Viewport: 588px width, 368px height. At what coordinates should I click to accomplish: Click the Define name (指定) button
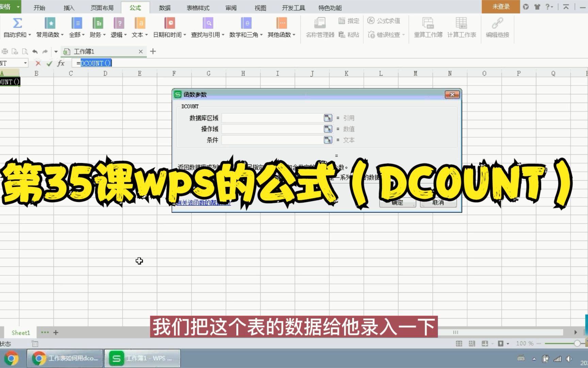click(x=349, y=21)
